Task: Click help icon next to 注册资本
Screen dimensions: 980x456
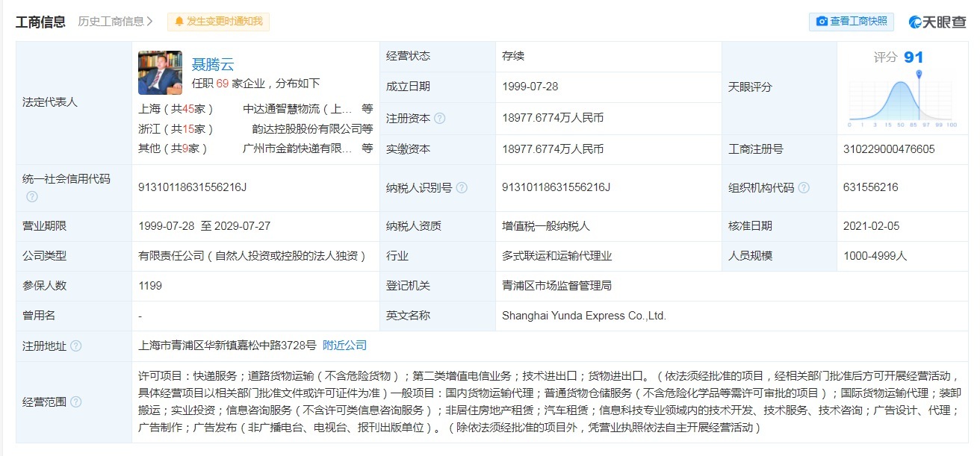Action: click(440, 119)
